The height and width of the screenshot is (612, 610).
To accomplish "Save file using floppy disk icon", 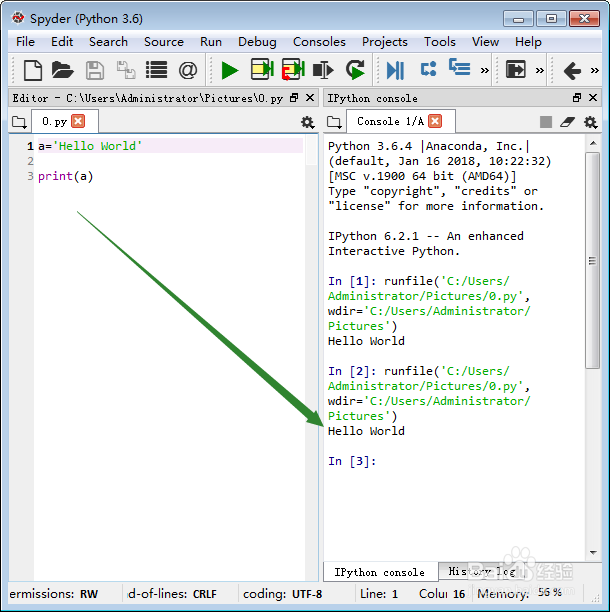I will 94,71.
